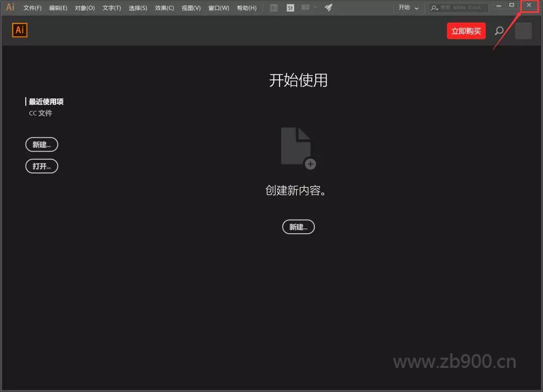Click the orange Ai logo in the header
The width and height of the screenshot is (543, 392).
tap(20, 30)
